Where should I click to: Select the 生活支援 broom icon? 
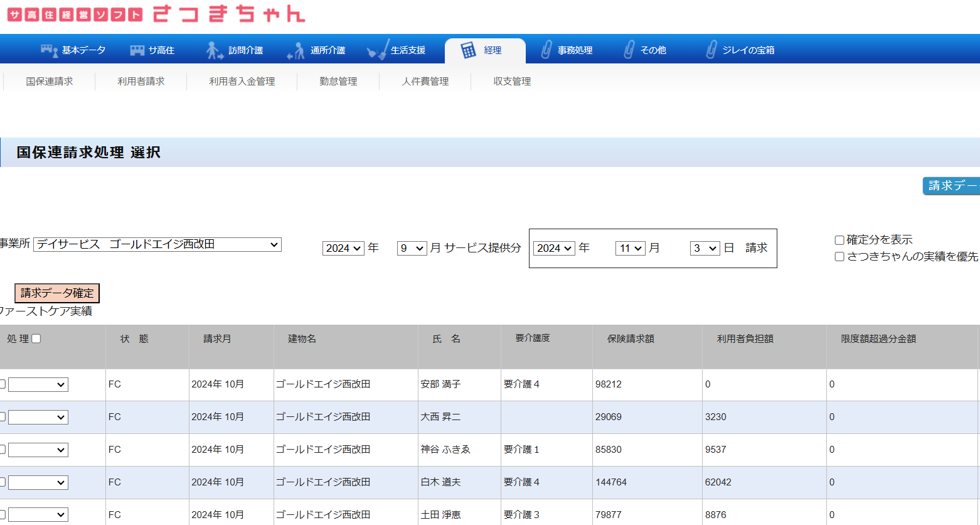378,50
